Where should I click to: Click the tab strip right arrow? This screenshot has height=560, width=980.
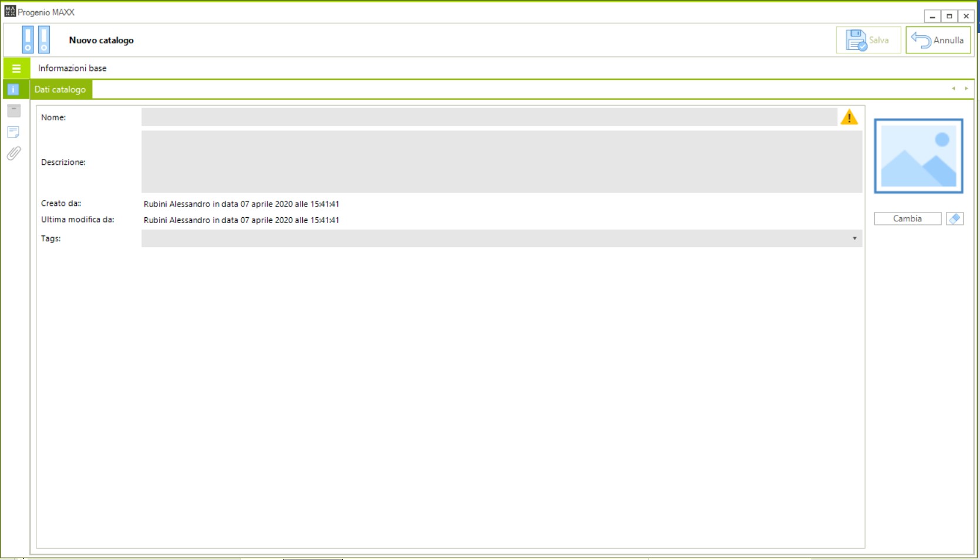967,89
